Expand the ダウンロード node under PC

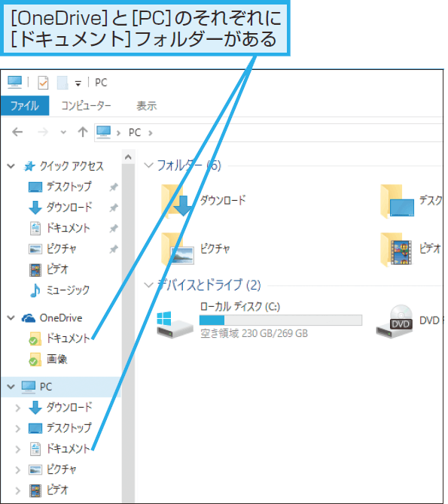[x=18, y=408]
